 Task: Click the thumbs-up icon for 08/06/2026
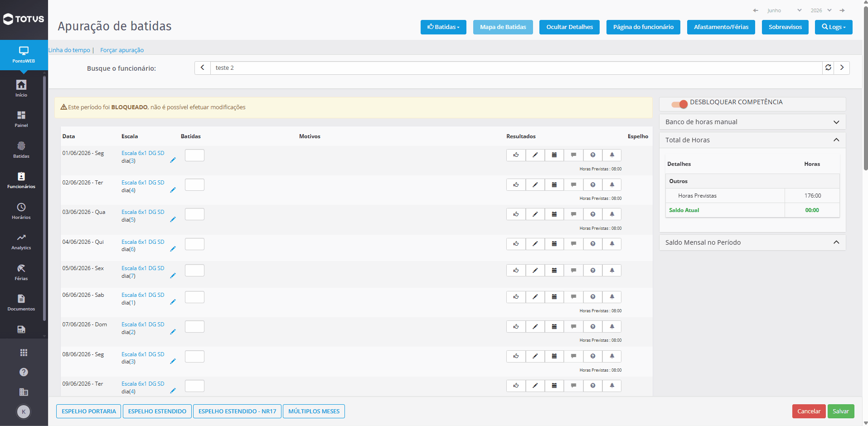[x=516, y=356]
